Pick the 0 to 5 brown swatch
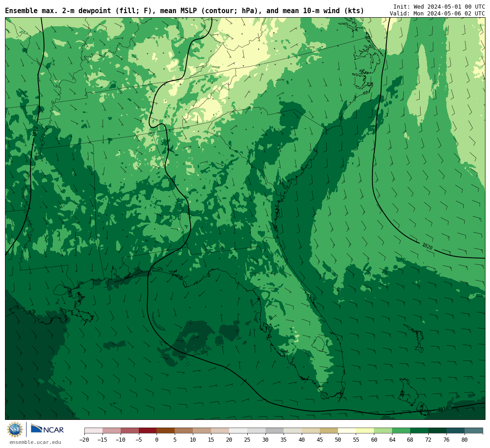This screenshot has width=490, height=448. [x=166, y=431]
